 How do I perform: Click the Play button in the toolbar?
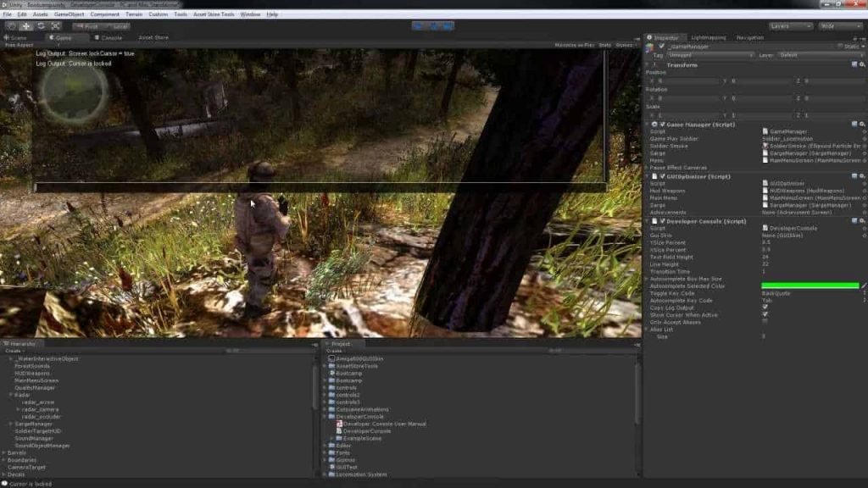[419, 26]
